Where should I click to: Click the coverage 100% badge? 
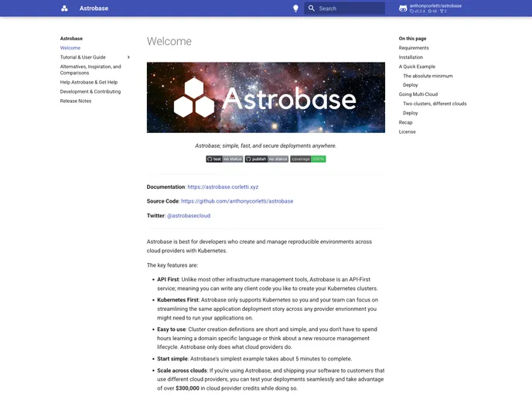308,159
